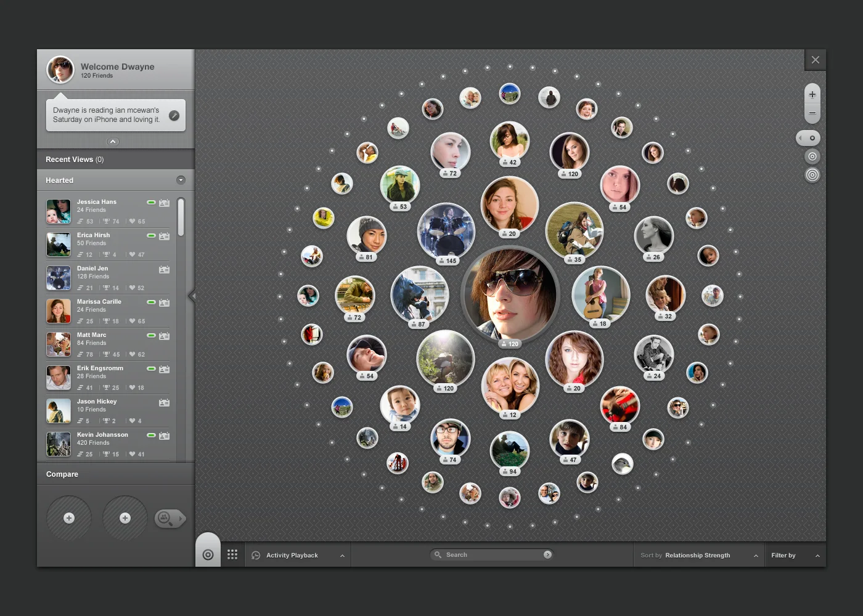Open Kevin Johansson's contact card icon

[x=165, y=436]
